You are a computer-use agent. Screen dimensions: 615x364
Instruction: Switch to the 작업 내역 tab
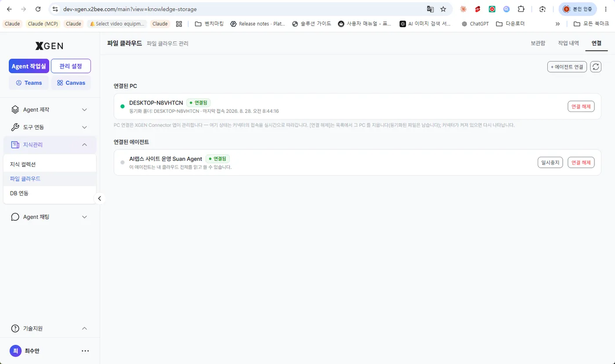pyautogui.click(x=568, y=43)
